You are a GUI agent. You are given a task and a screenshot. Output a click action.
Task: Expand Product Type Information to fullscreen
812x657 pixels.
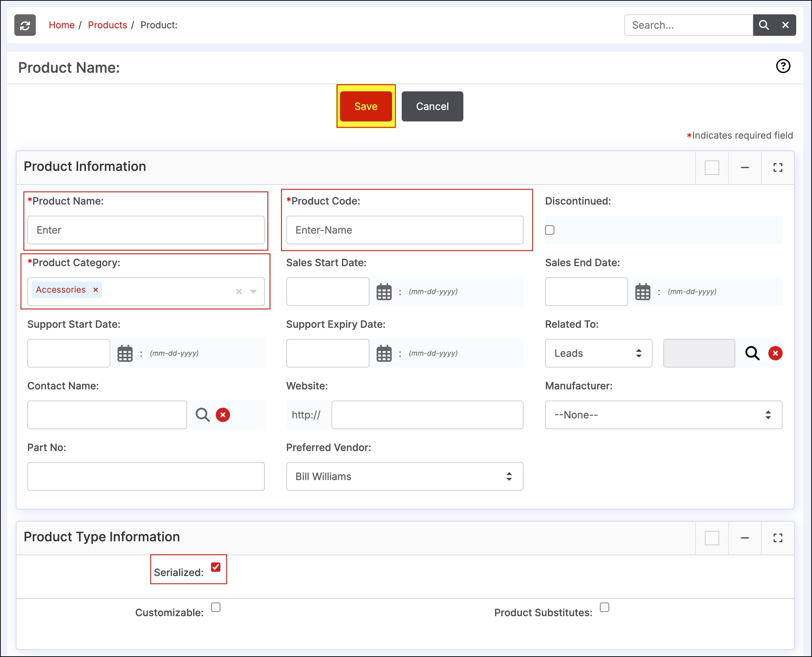coord(778,538)
